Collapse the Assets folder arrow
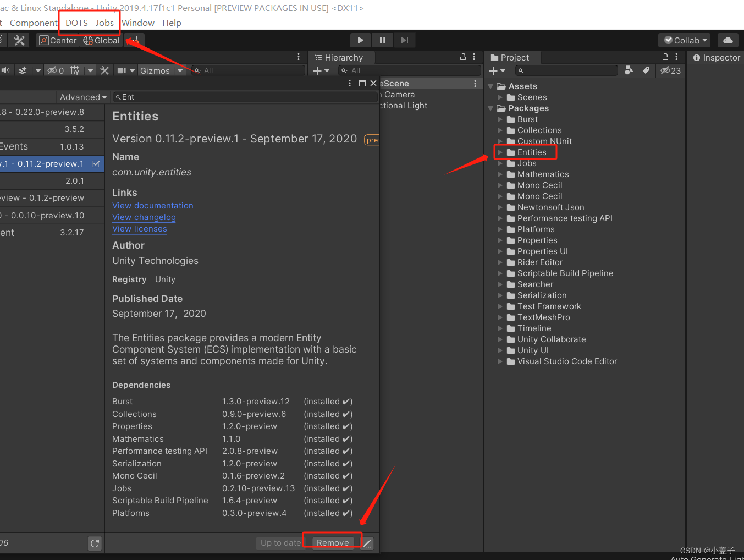The width and height of the screenshot is (744, 560). point(491,86)
